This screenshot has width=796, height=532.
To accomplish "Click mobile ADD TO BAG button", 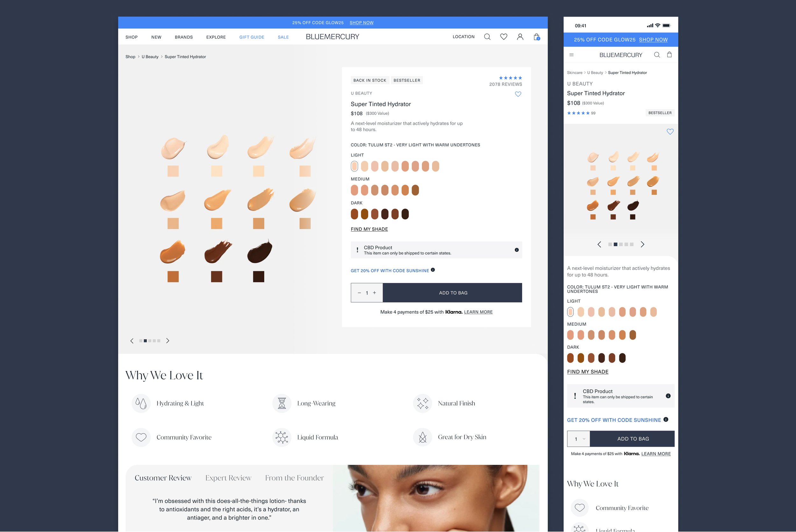I will 632,439.
